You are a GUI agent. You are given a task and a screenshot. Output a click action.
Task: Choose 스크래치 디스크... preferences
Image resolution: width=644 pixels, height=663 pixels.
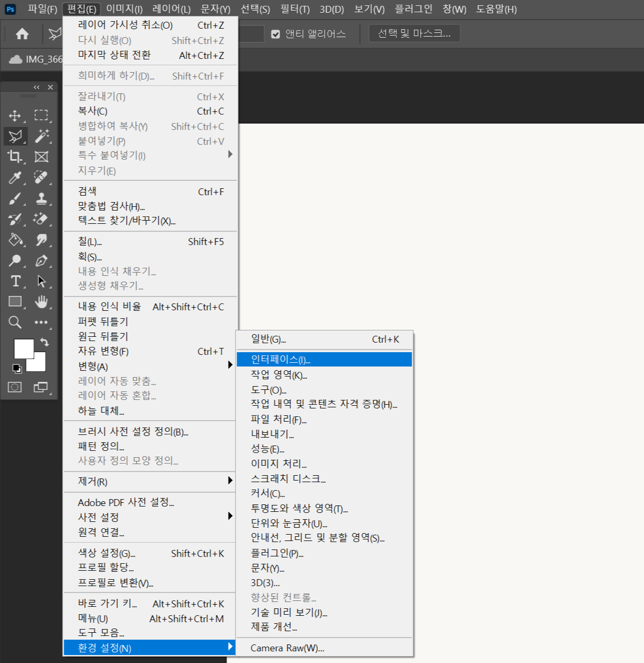(324, 478)
